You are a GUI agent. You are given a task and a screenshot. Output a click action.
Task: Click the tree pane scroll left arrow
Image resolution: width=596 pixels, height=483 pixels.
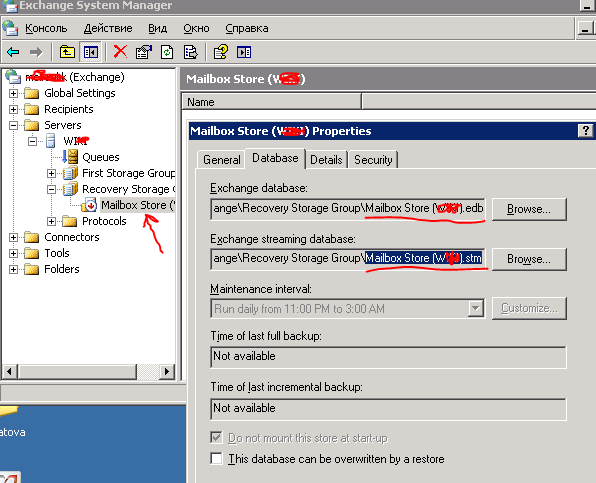[10, 371]
